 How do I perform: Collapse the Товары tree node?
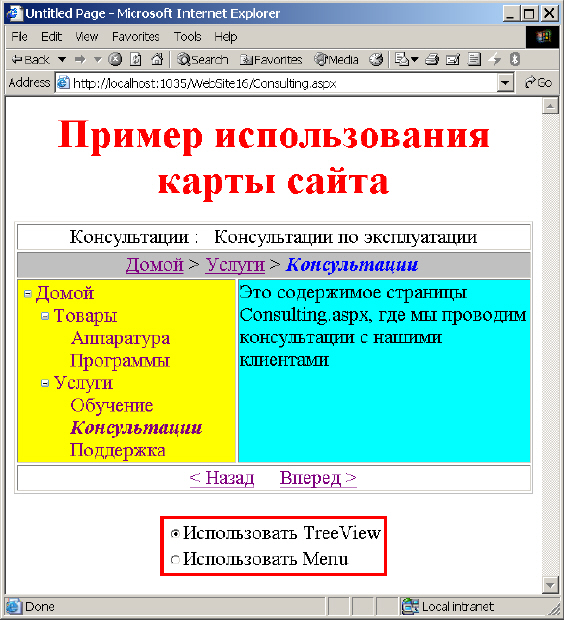coord(45,316)
